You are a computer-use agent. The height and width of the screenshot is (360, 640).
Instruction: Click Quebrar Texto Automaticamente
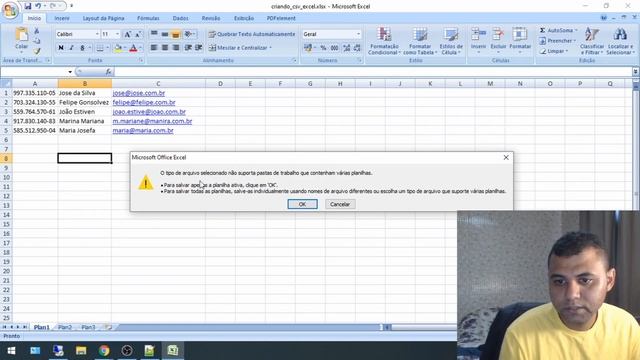pyautogui.click(x=251, y=34)
